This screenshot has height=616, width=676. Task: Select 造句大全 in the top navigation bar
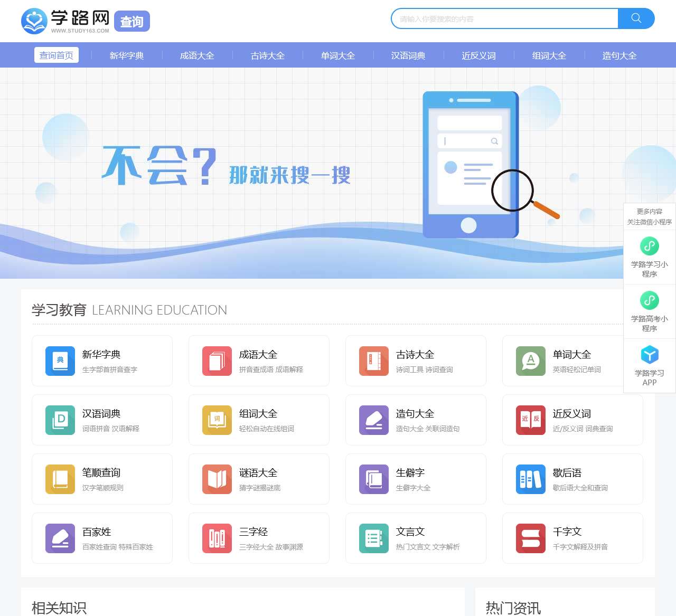tap(619, 55)
